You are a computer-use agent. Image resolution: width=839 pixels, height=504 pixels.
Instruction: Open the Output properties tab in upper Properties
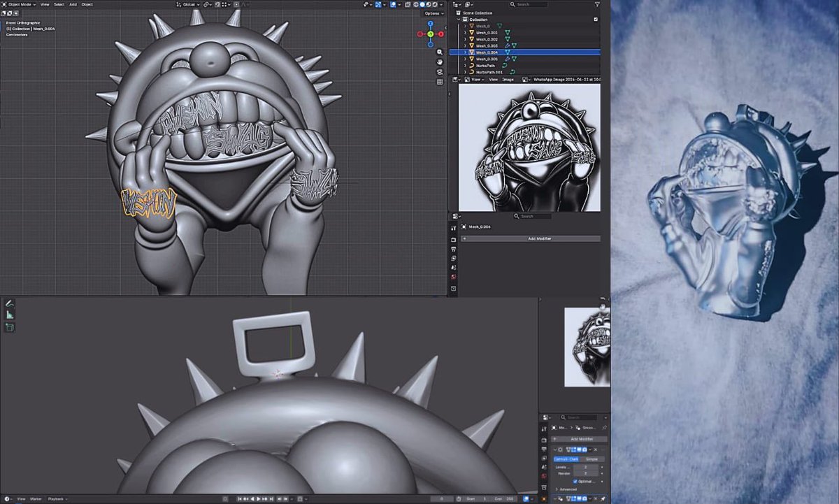(453, 250)
